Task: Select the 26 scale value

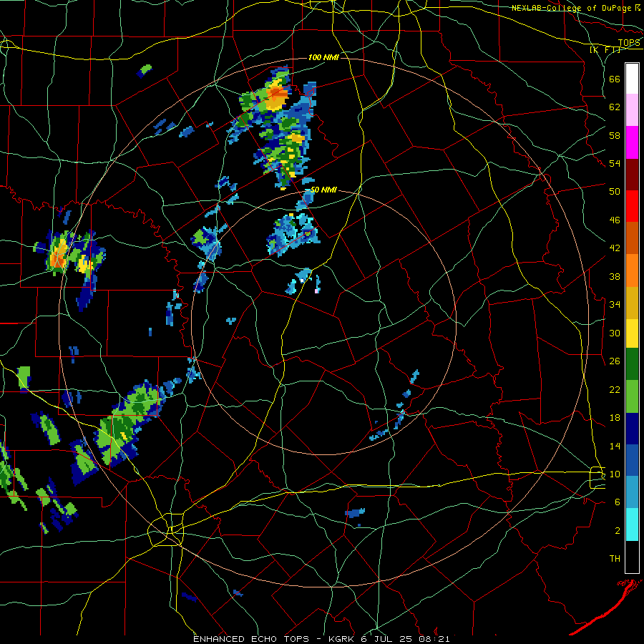Action: point(615,361)
